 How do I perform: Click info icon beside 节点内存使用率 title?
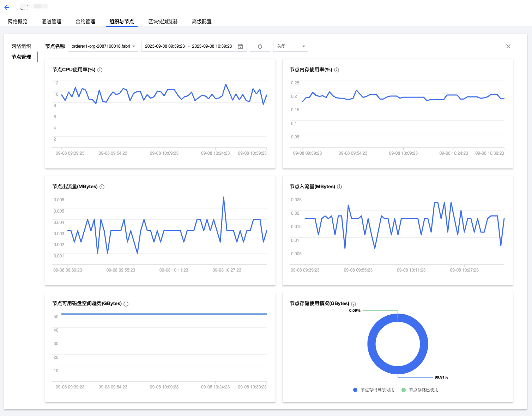(337, 70)
